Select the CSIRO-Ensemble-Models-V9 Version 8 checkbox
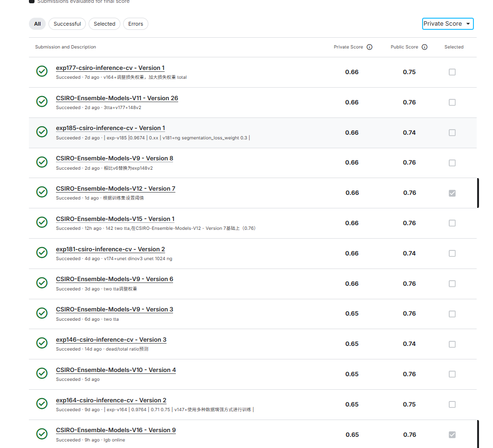 452,163
